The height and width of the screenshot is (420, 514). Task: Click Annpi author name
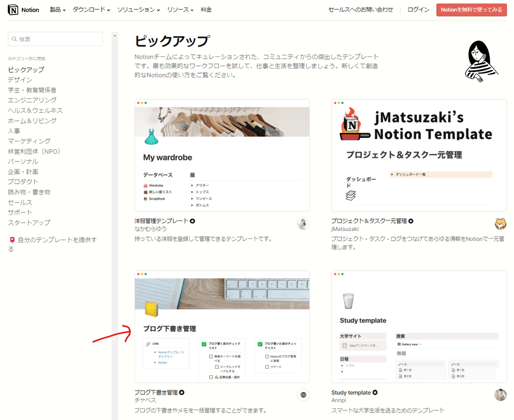click(339, 400)
